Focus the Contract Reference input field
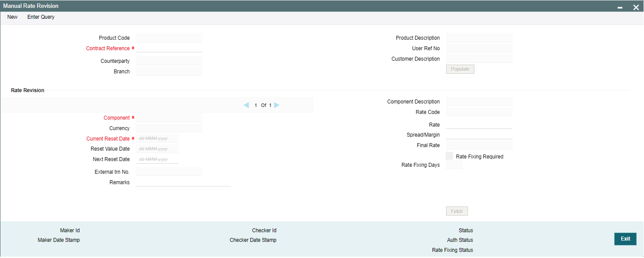644x258 pixels. [169, 48]
